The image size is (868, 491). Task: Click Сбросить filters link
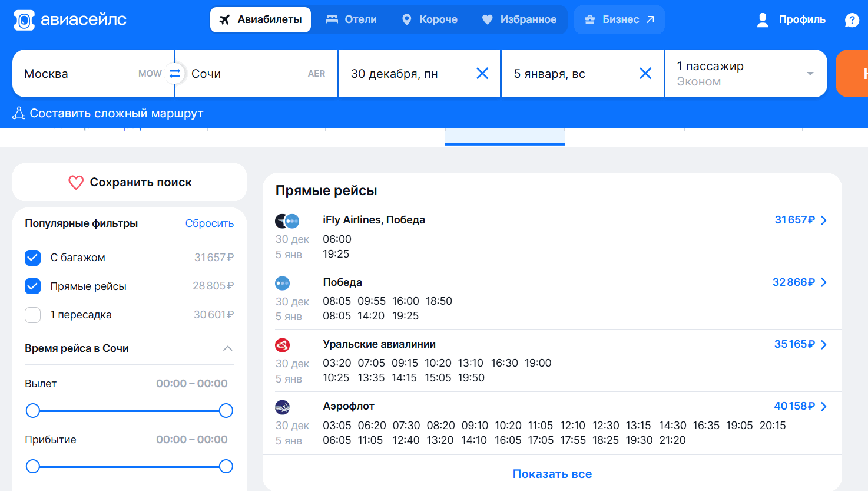click(x=210, y=223)
